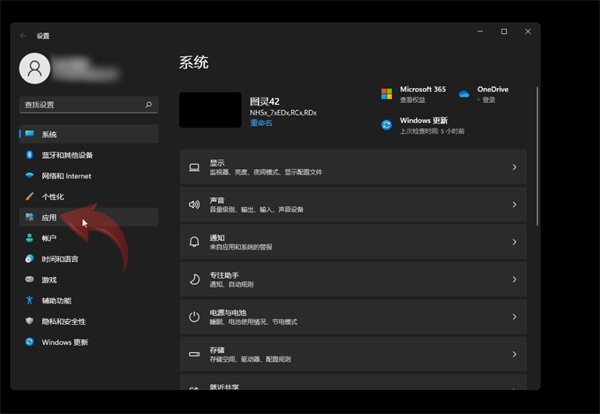Open 游戏 controller icon in sidebar
Viewport: 600px width, 414px height.
tap(30, 280)
